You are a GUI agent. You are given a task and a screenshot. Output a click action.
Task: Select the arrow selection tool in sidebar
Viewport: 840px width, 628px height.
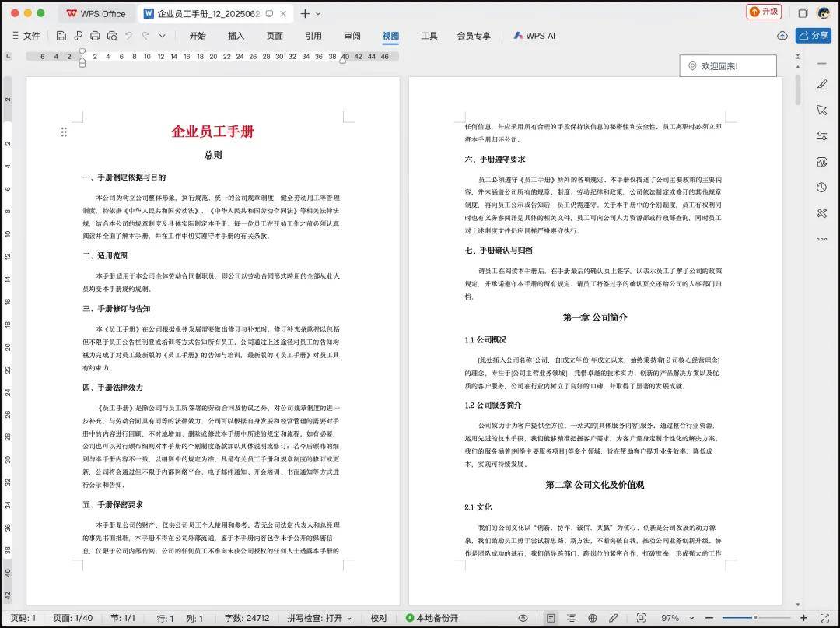pos(821,111)
